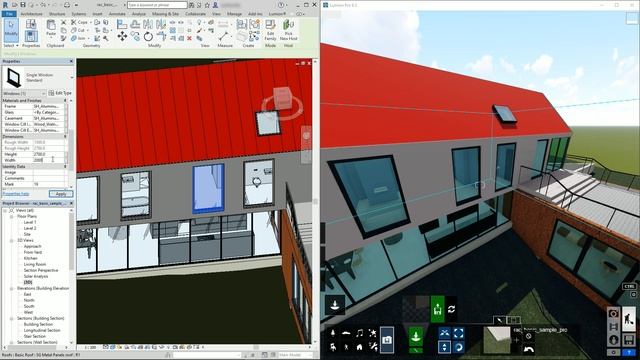This screenshot has width=640, height=360.
Task: Click Save in Revit quick access toolbar
Action: click(x=23, y=5)
